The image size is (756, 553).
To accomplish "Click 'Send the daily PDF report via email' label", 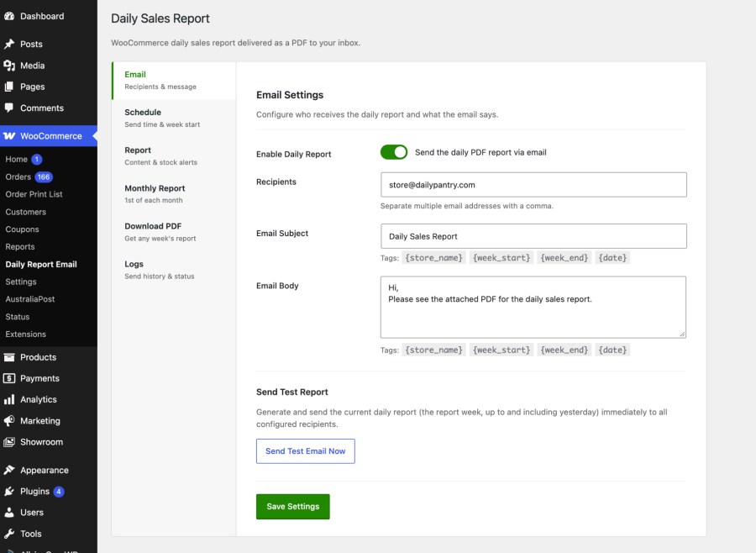I will point(480,152).
